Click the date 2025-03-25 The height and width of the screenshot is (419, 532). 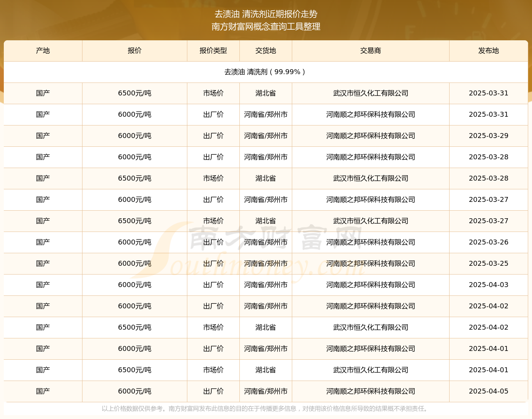[x=489, y=263]
